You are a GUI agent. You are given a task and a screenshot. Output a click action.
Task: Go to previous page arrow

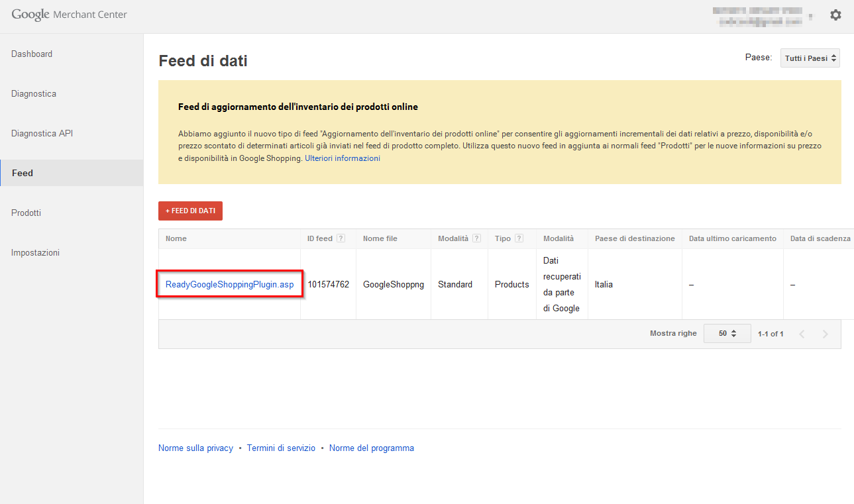click(x=802, y=334)
